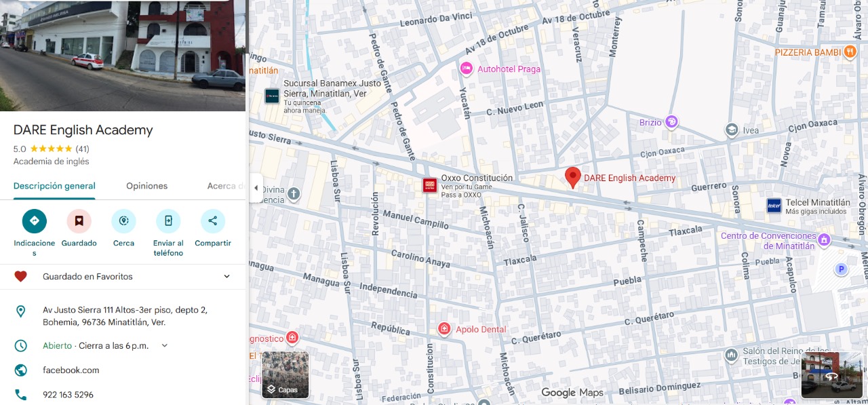
Task: Open the Street View thumbnail
Action: coord(831,374)
